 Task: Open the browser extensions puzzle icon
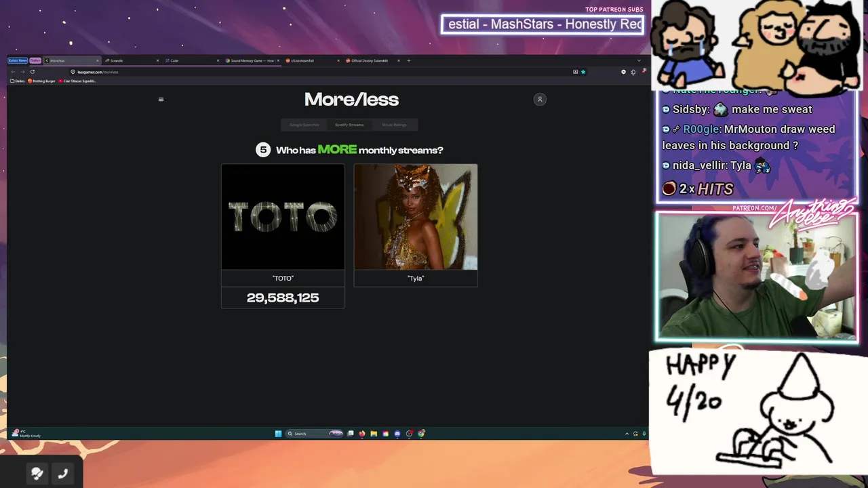pyautogui.click(x=633, y=72)
